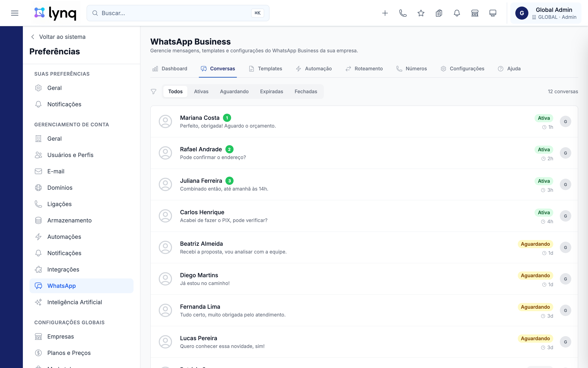Open the Geral preferences item with the gear icon
The image size is (588, 368).
81,88
